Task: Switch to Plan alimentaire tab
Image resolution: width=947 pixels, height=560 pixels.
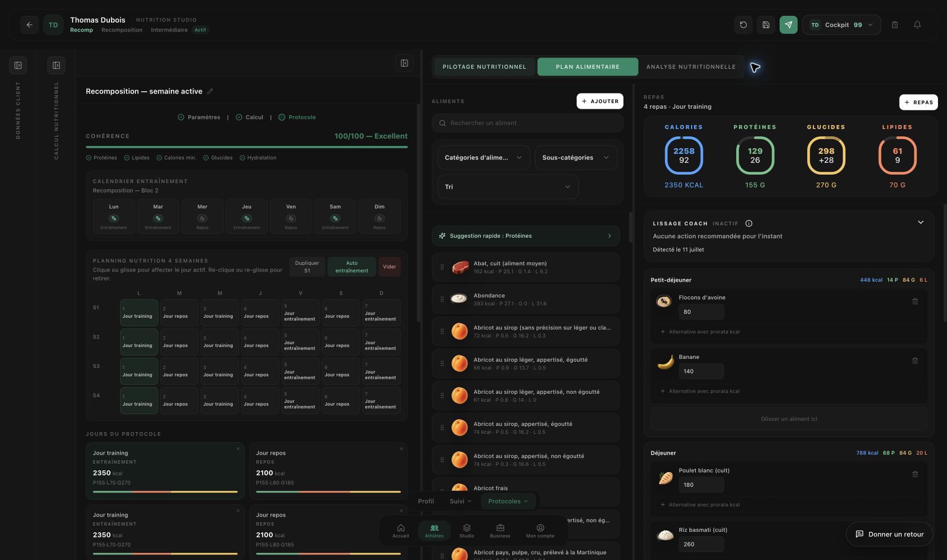Action: [588, 66]
